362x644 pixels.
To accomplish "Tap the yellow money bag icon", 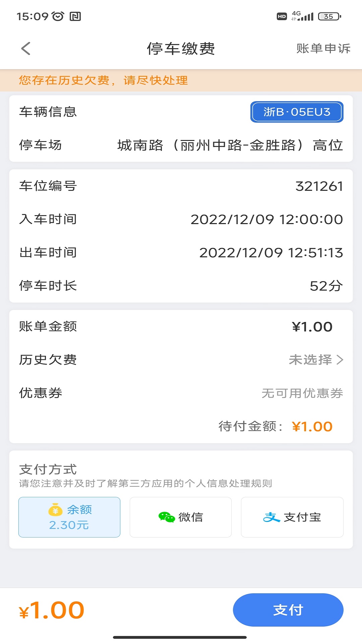I will (55, 509).
